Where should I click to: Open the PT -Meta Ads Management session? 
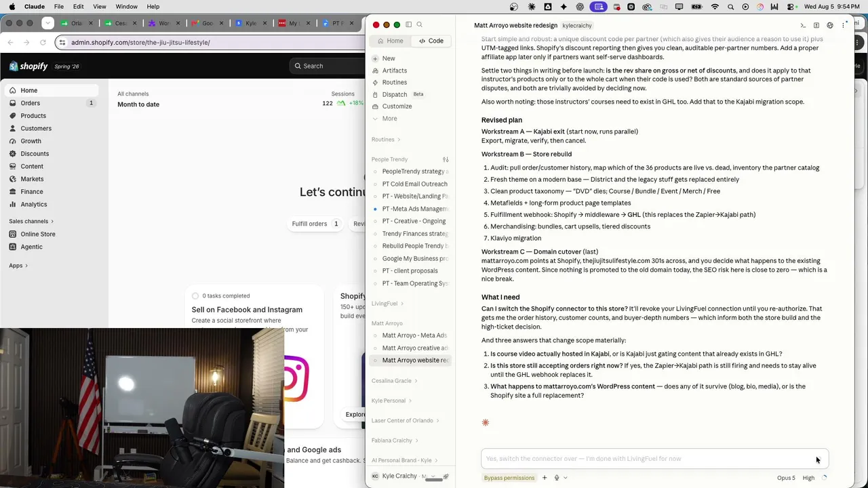click(411, 209)
